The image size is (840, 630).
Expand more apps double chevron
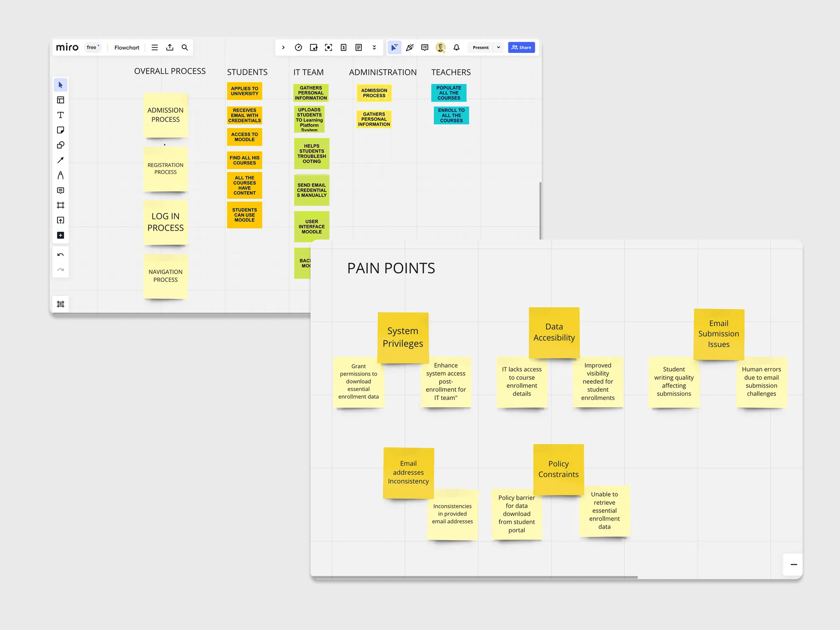click(374, 47)
